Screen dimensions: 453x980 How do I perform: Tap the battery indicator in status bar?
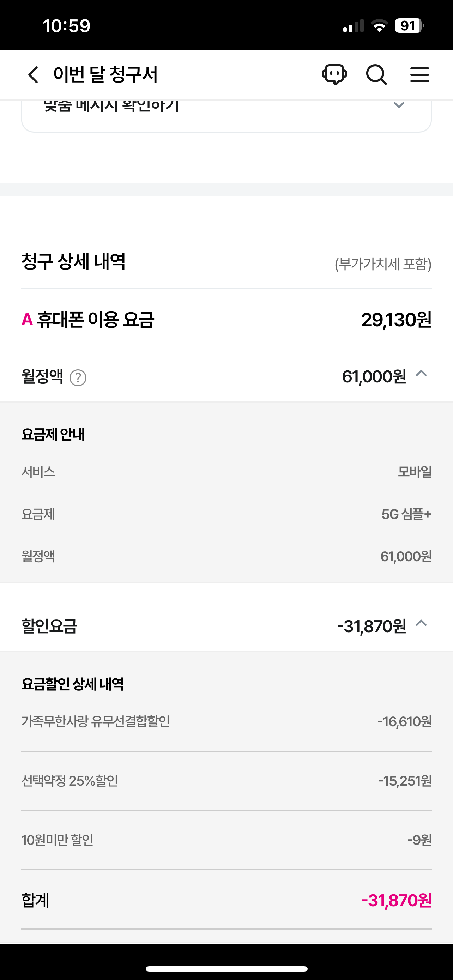pos(409,26)
